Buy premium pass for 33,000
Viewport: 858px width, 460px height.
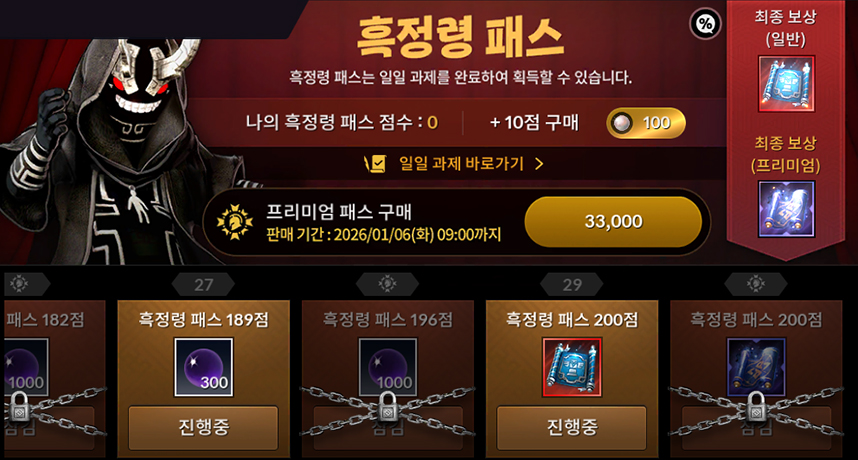tap(613, 222)
